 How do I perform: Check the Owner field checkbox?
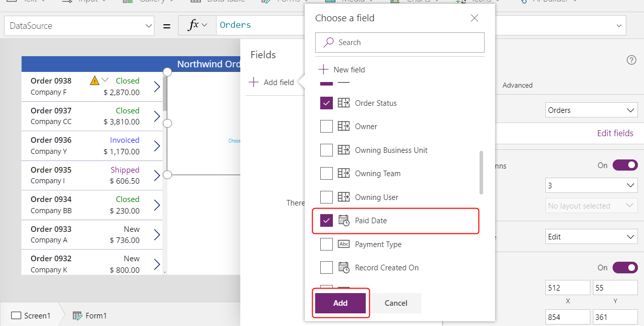pos(326,127)
